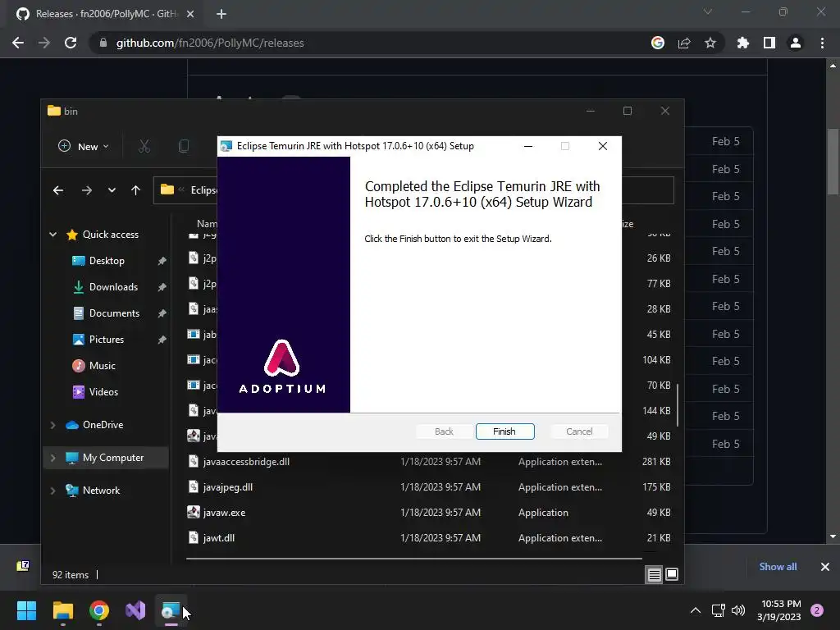Click Chrome forward arrow button
The height and width of the screenshot is (630, 840).
[44, 43]
